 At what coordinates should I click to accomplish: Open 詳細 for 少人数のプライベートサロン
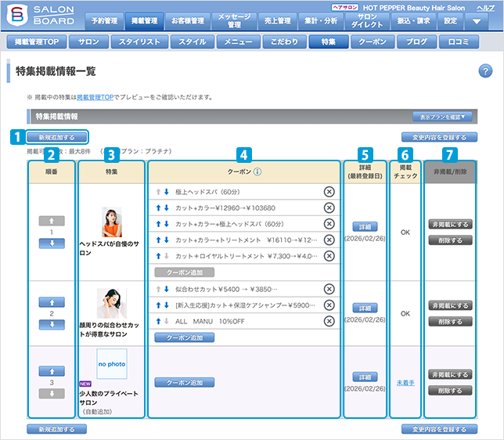click(x=365, y=377)
